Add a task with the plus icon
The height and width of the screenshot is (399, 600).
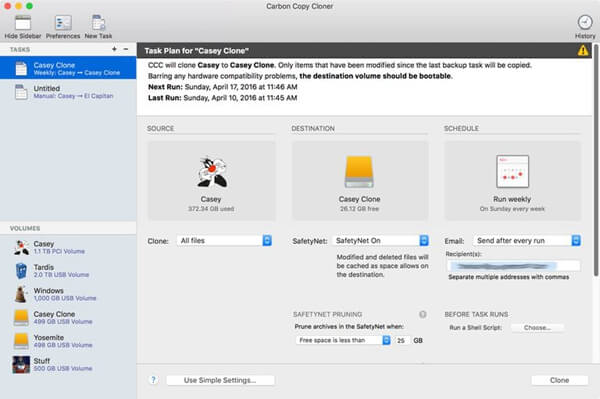[114, 49]
